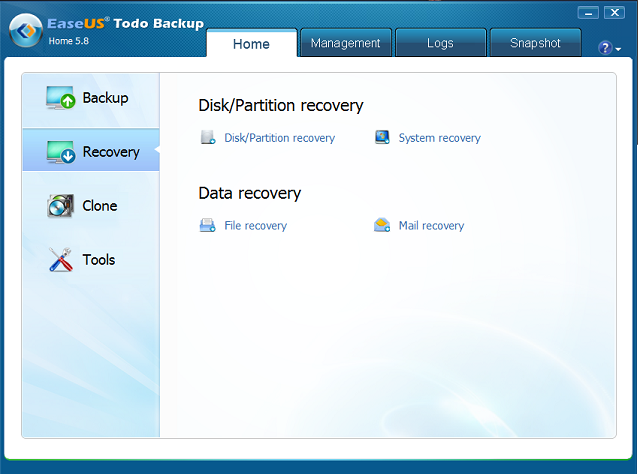Go to the Logs tab
This screenshot has height=474, width=640.
click(x=439, y=43)
